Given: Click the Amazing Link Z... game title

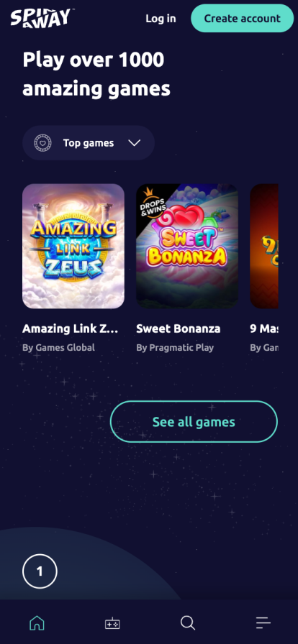Looking at the screenshot, I should [x=71, y=328].
